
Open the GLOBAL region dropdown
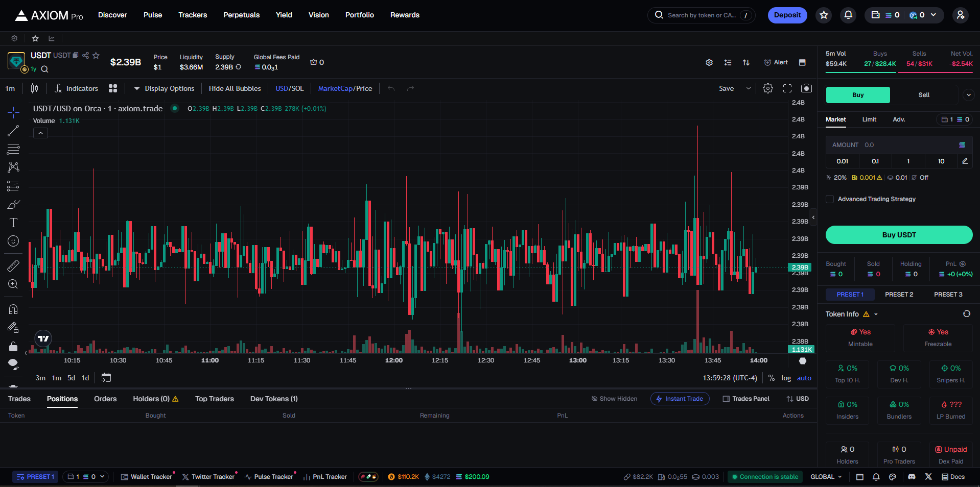pos(826,477)
